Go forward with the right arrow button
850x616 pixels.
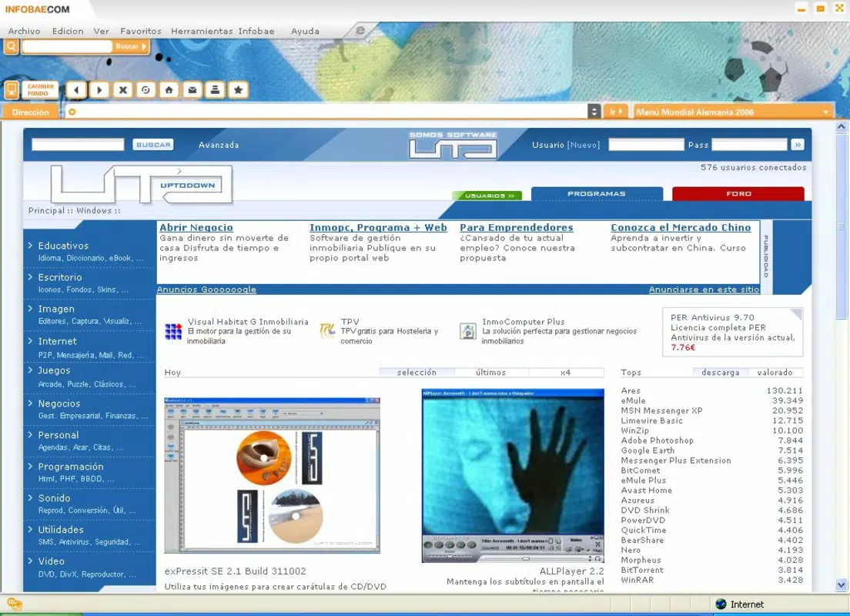[x=99, y=90]
